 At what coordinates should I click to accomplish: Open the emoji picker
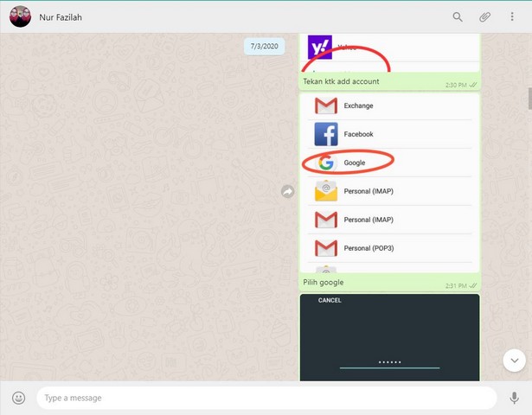pos(18,398)
